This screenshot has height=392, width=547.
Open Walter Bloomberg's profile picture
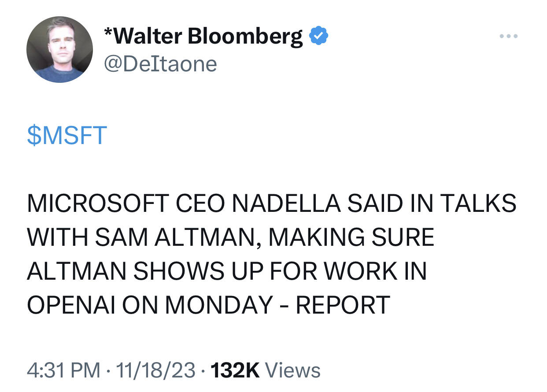pyautogui.click(x=59, y=50)
